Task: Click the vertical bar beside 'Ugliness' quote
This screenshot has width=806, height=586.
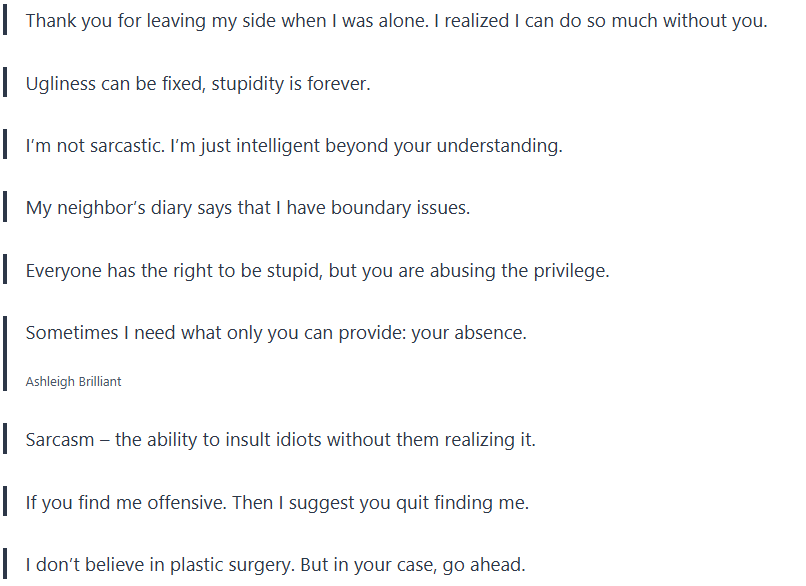Action: point(6,84)
